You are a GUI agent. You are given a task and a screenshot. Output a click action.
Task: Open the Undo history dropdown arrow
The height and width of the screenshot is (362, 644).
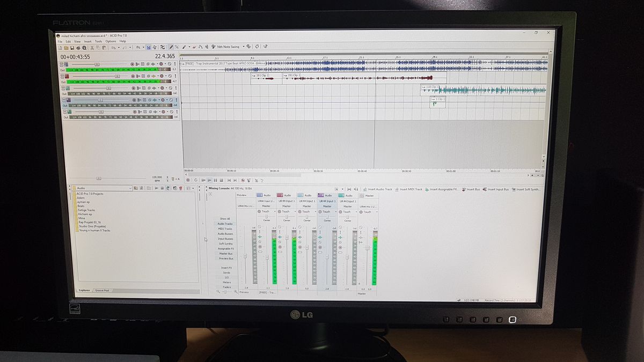(x=119, y=47)
